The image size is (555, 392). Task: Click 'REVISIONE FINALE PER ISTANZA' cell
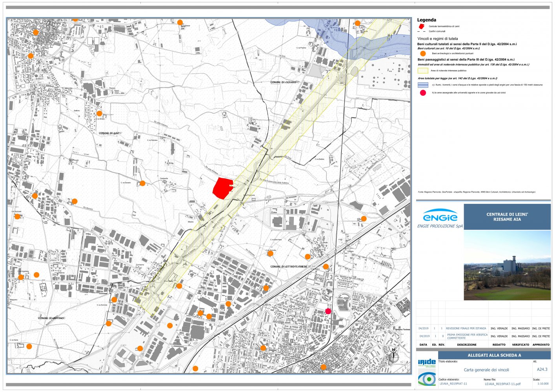click(466, 328)
